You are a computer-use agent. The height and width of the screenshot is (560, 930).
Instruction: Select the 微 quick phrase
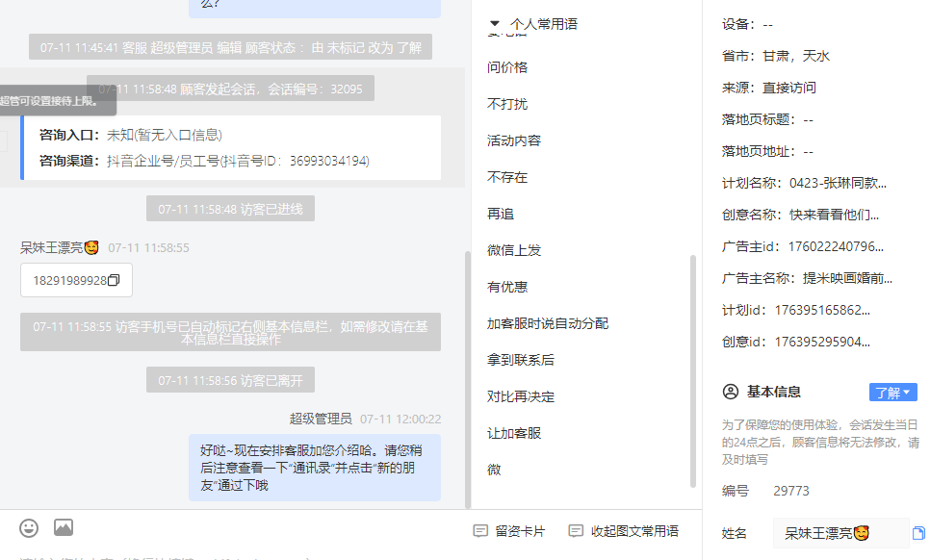point(494,470)
